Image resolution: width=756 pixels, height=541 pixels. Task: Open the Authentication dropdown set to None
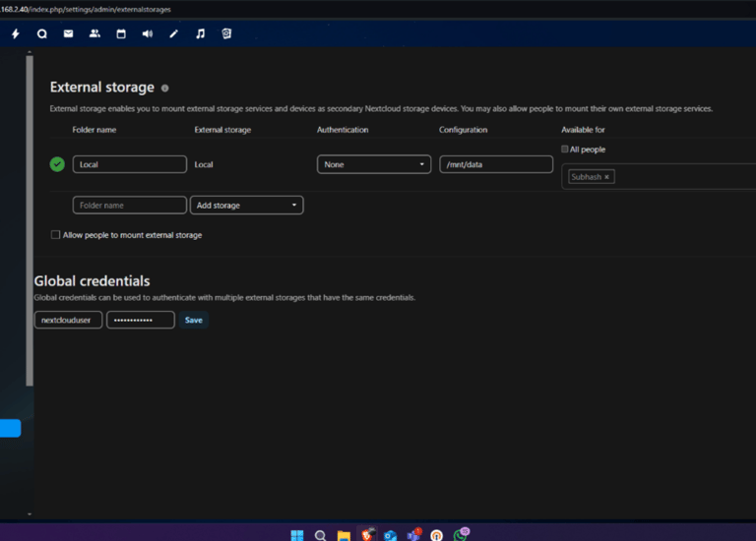tap(374, 164)
